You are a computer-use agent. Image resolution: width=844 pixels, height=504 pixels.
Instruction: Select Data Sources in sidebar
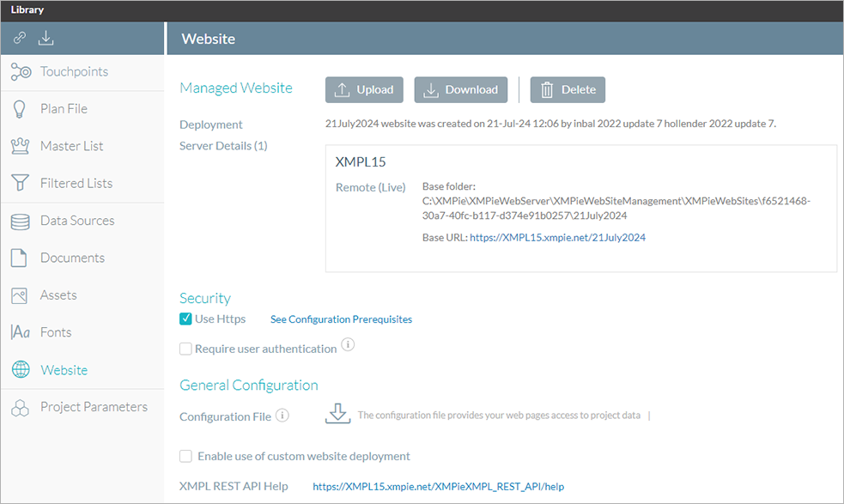click(x=77, y=220)
